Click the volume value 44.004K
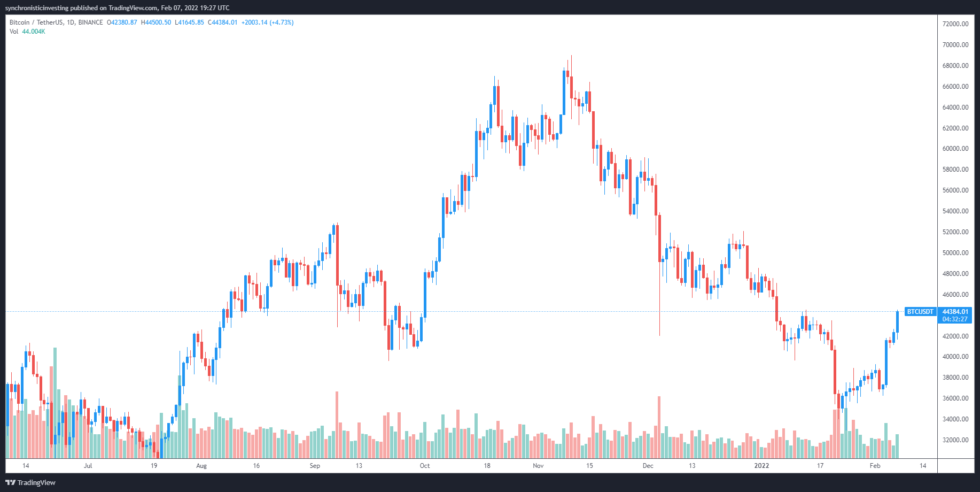Image resolution: width=980 pixels, height=492 pixels. click(x=34, y=32)
